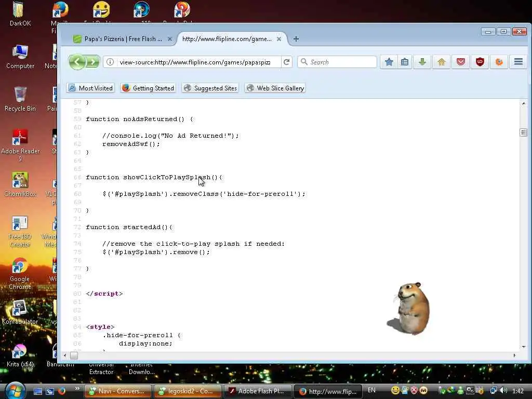Launch Google Chrome from desktop
The width and height of the screenshot is (532, 399).
point(20,273)
